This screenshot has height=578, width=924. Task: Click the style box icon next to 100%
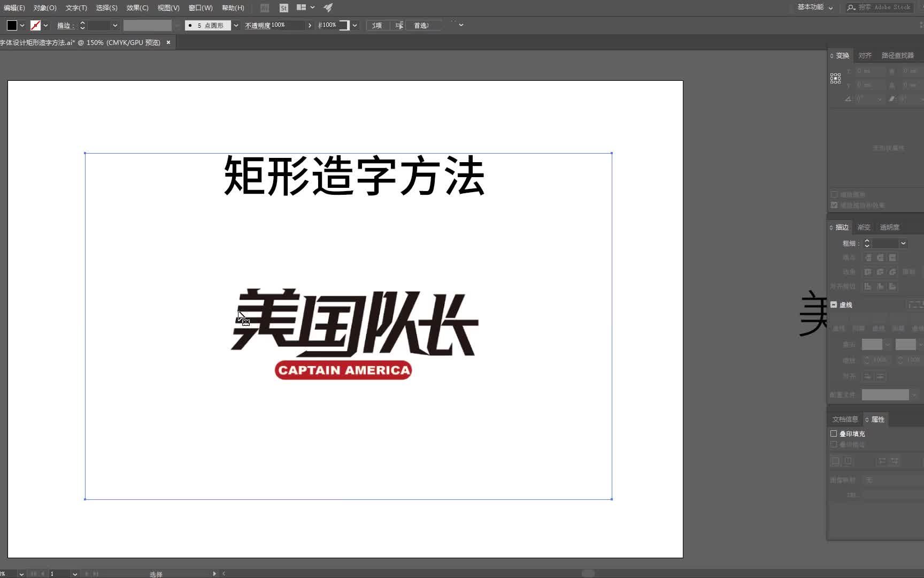344,25
